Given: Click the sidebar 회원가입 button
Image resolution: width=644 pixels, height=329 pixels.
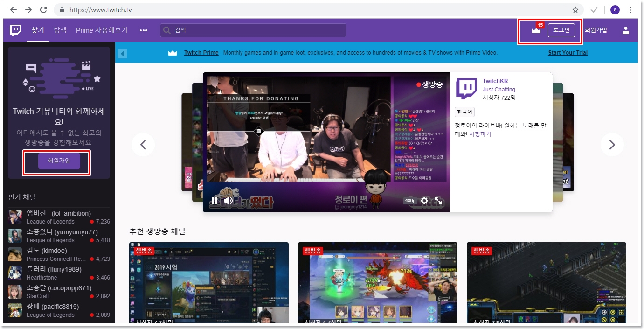Looking at the screenshot, I should [x=59, y=161].
